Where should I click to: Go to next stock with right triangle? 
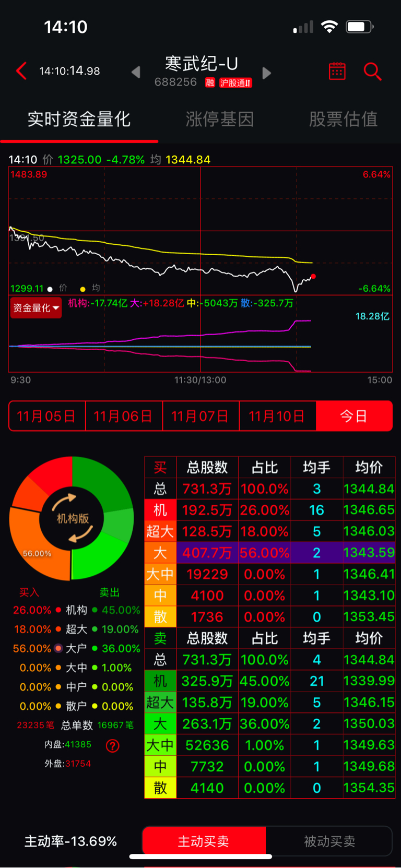[266, 73]
